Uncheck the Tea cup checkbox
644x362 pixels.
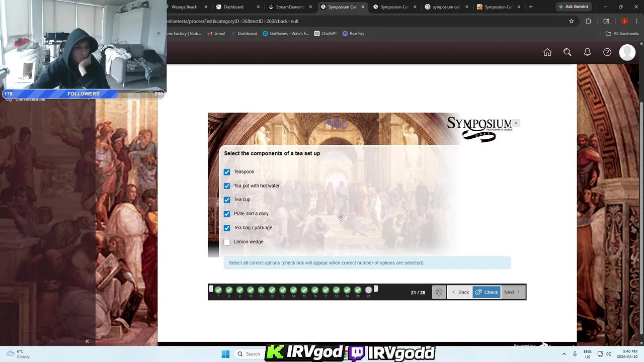pyautogui.click(x=227, y=200)
